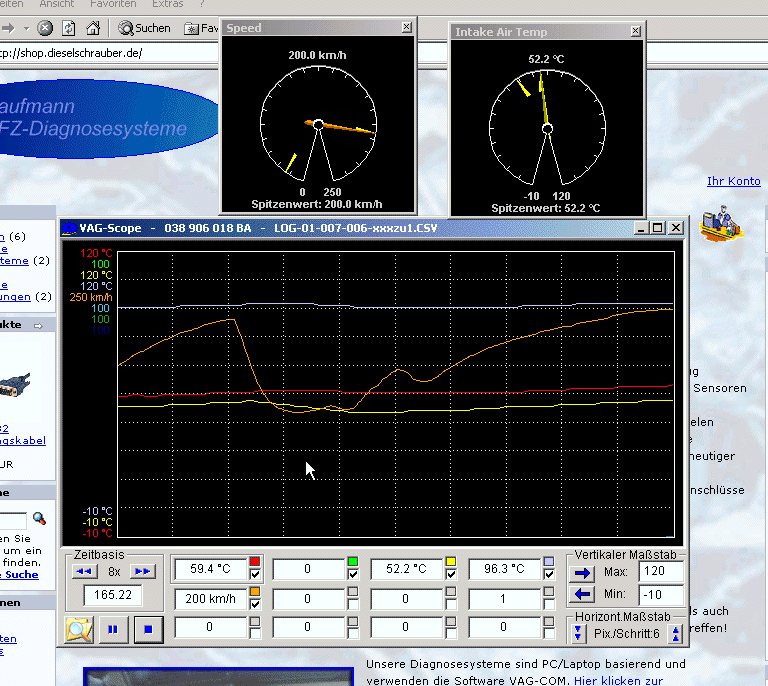Open the Favoriten menu

point(113,4)
